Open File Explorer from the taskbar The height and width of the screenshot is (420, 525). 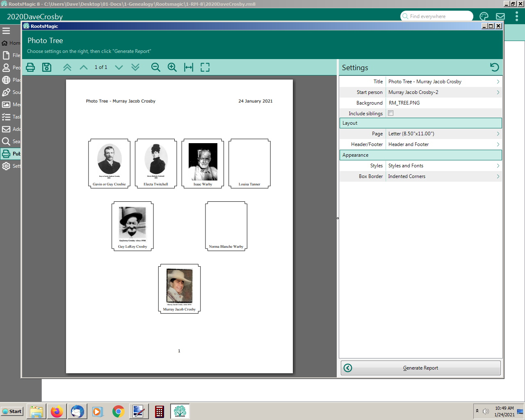[x=37, y=411]
